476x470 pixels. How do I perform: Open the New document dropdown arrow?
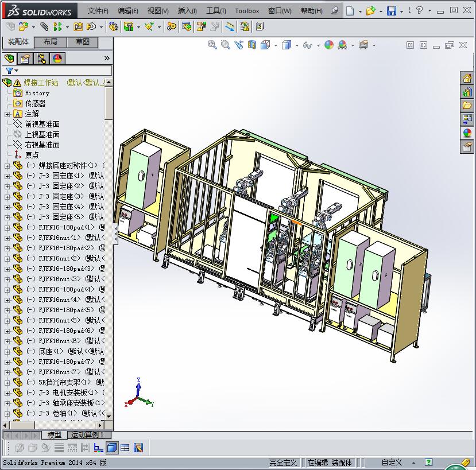(x=360, y=11)
